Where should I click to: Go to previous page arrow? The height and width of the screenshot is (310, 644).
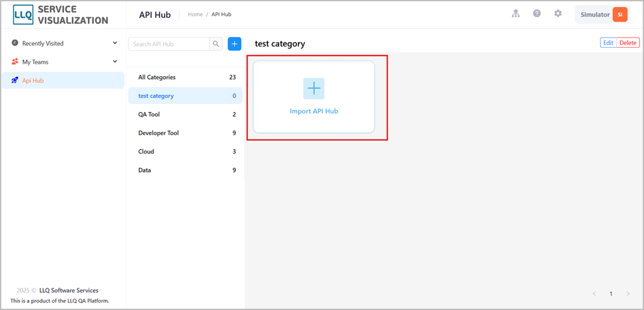point(594,293)
